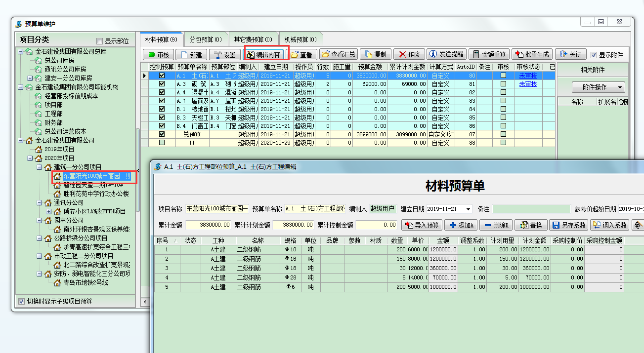The height and width of the screenshot is (353, 644).
Task: Click the 金额重算 (recalculate amount) button
Action: click(x=488, y=55)
